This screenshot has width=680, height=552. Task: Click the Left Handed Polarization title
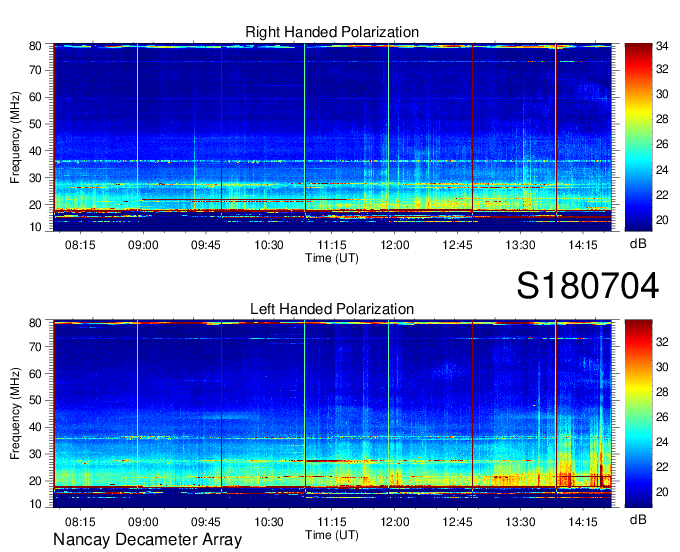(332, 309)
